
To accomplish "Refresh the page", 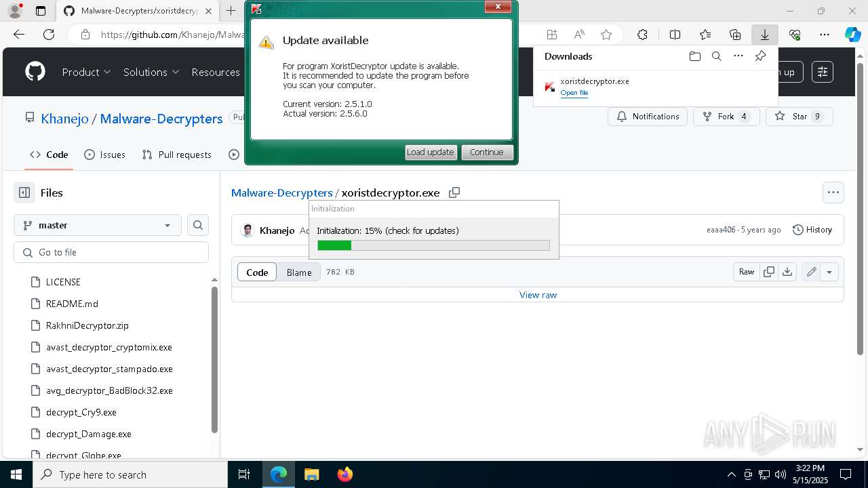I will pos(49,35).
